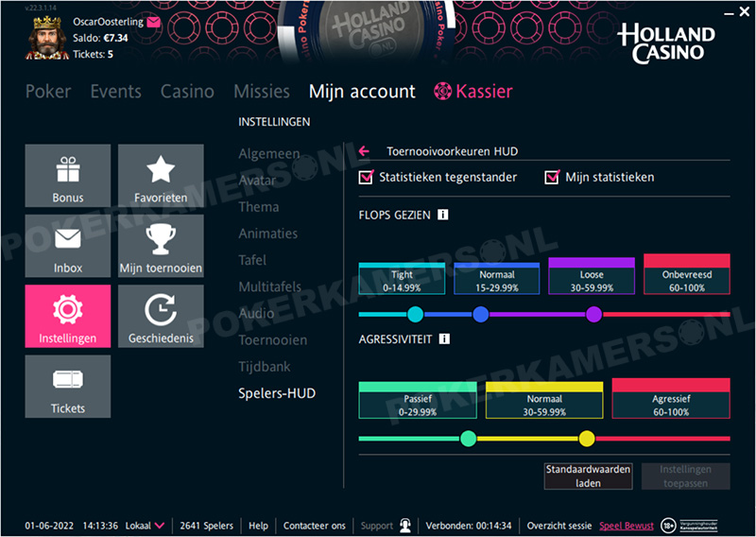Click the Verbonden: 00:14:34 timer
The height and width of the screenshot is (537, 756).
click(x=469, y=526)
